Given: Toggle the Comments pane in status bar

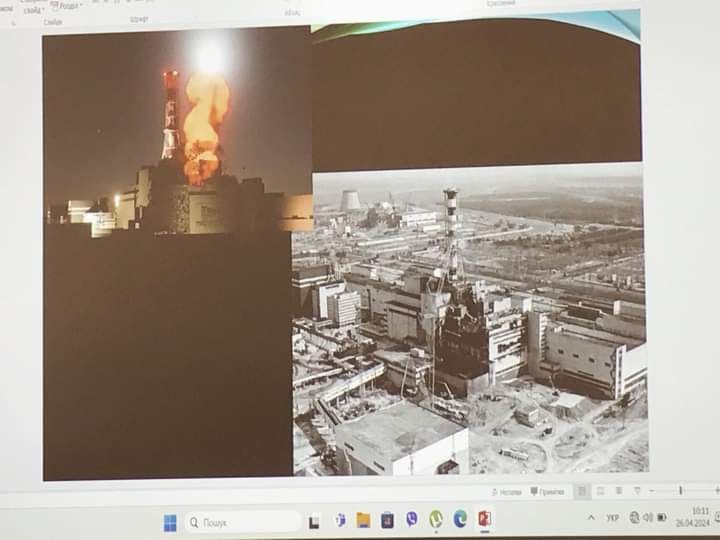Looking at the screenshot, I should click(x=547, y=491).
